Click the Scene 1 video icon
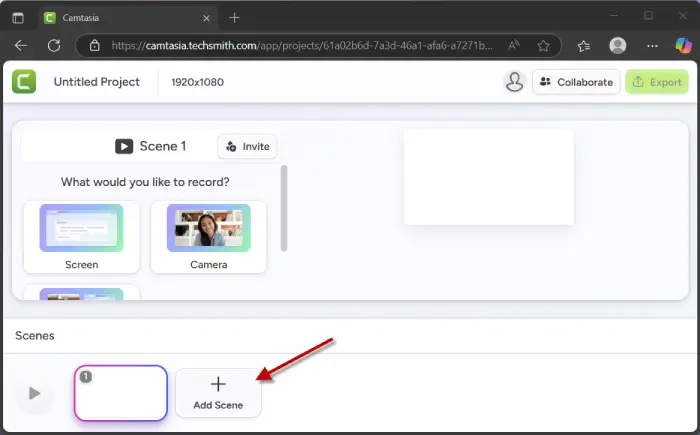This screenshot has width=700, height=435. coord(124,146)
